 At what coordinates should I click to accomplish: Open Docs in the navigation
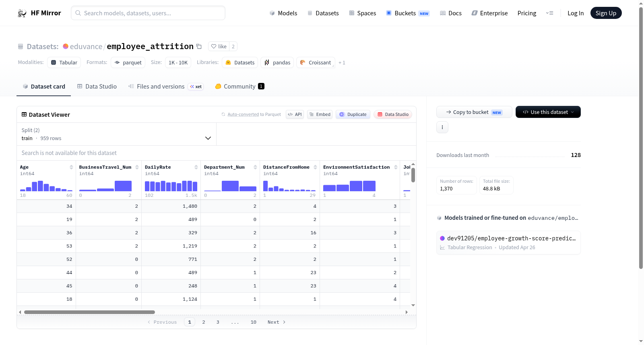(x=451, y=13)
